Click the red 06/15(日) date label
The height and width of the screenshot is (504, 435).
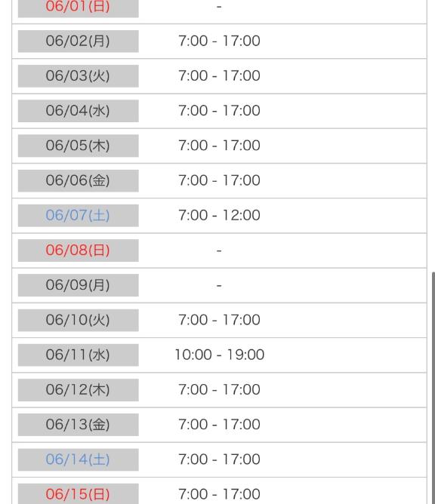(79, 493)
